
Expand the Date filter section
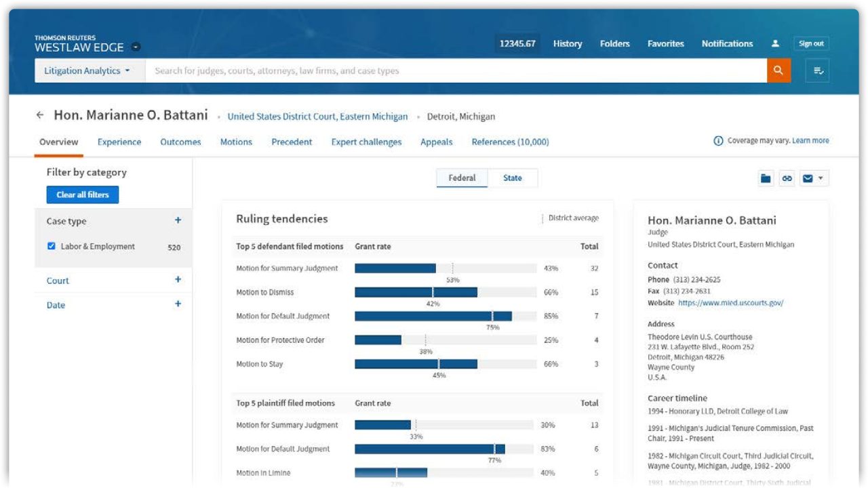(x=178, y=304)
